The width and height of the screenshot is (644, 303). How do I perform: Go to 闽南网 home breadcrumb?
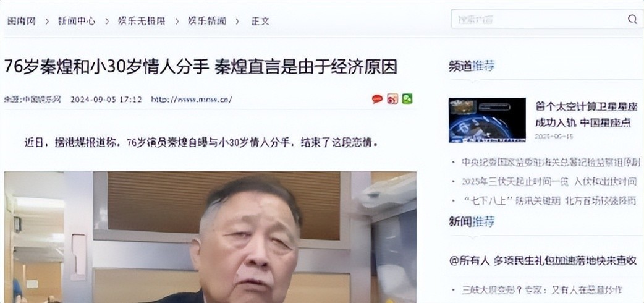[x=22, y=21]
